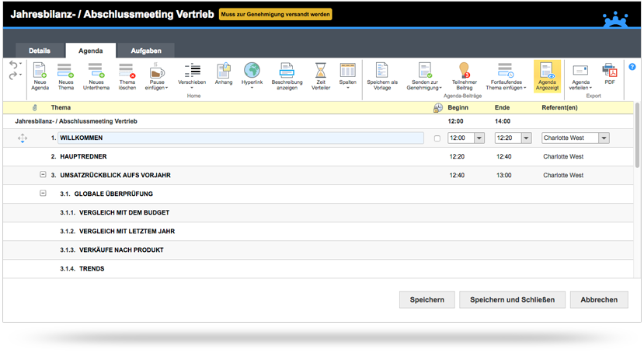The height and width of the screenshot is (353, 644).
Task: Open help via blue question mark
Action: (x=632, y=67)
